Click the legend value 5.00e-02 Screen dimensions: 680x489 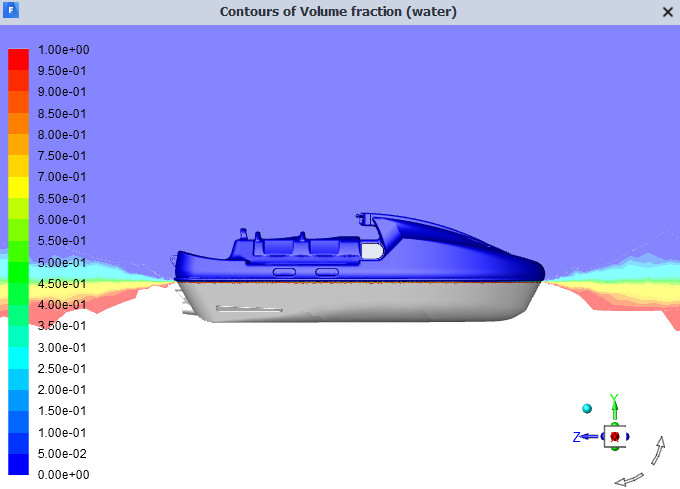(62, 453)
